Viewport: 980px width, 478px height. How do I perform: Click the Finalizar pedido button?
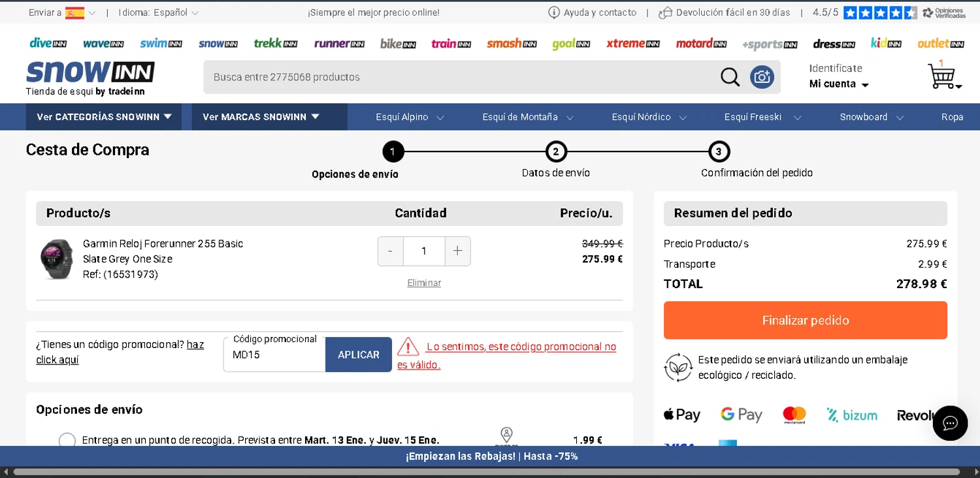coord(806,320)
